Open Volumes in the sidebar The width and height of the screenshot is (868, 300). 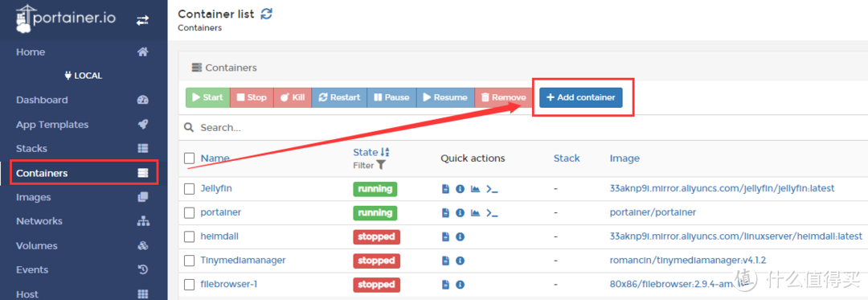(84, 245)
